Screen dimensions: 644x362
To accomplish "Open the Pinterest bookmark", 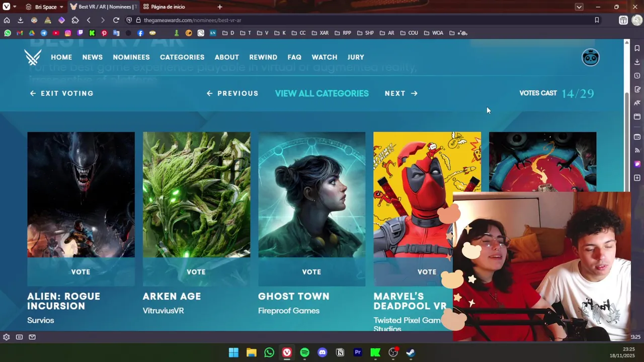I will click(104, 33).
